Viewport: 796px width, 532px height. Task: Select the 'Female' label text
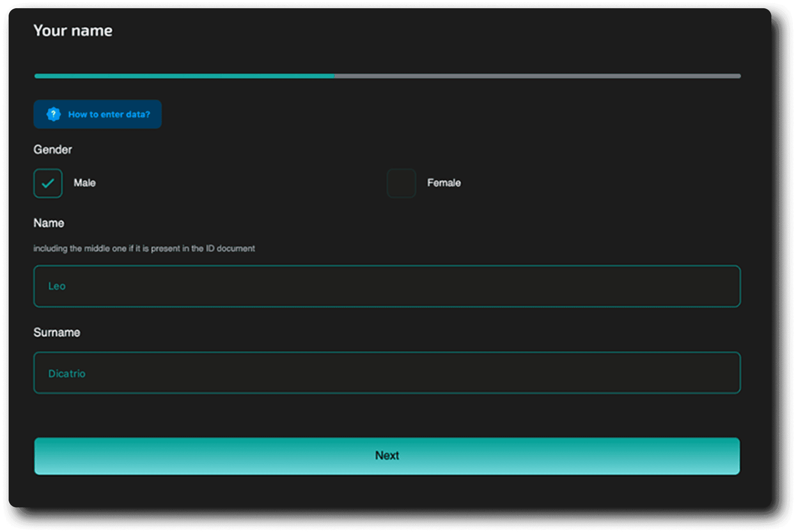tap(444, 183)
